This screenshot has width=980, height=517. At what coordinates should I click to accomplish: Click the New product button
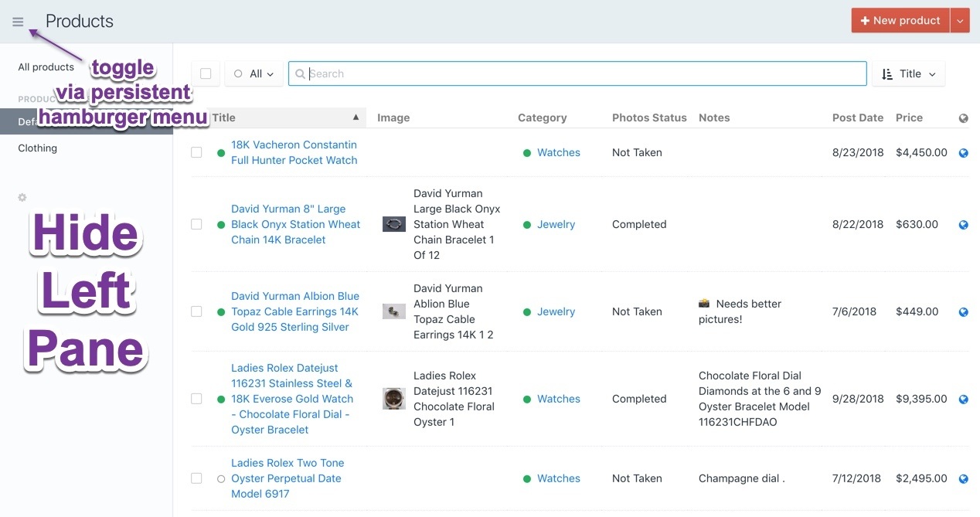[900, 21]
